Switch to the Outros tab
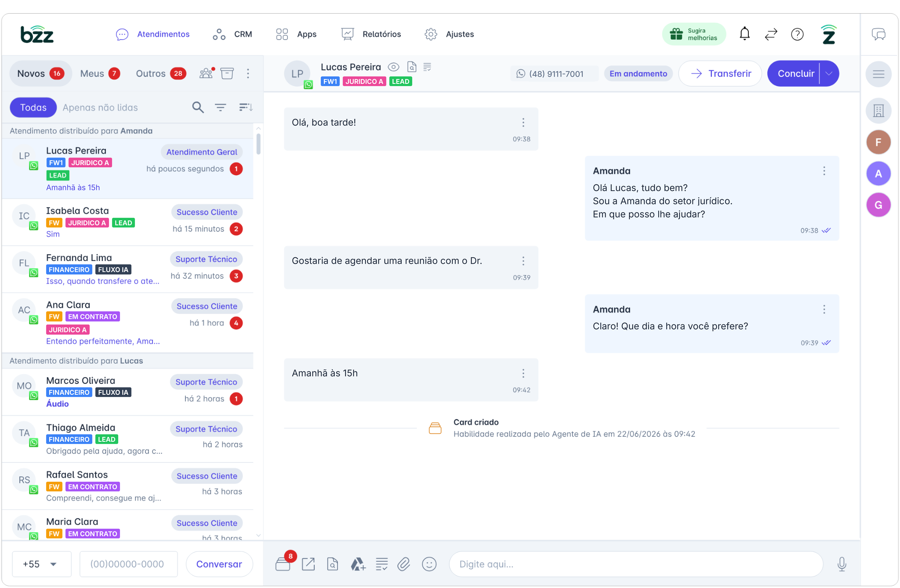Screen dimensions: 900x588 (161, 73)
